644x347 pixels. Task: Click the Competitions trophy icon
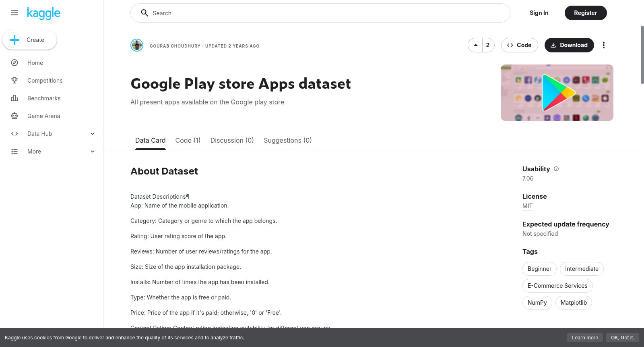pos(14,81)
